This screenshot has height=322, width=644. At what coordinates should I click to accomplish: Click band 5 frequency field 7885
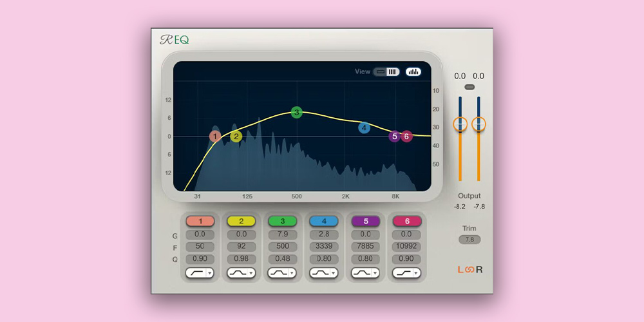click(x=366, y=247)
